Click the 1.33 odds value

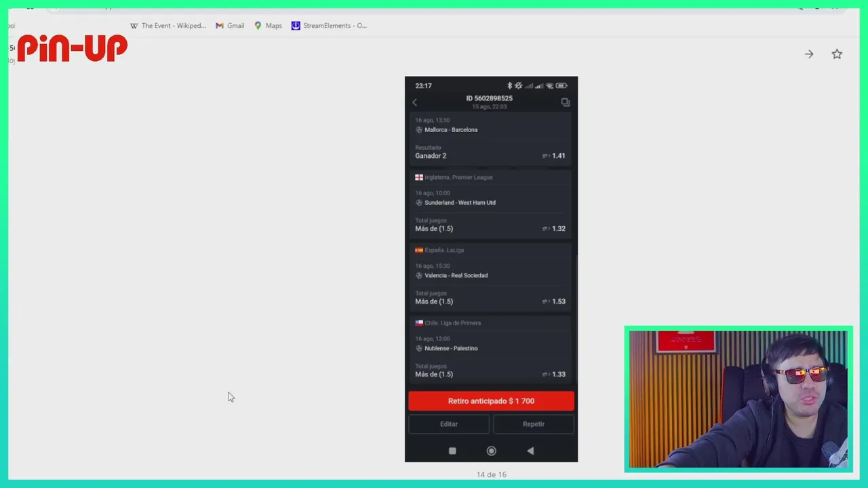559,375
